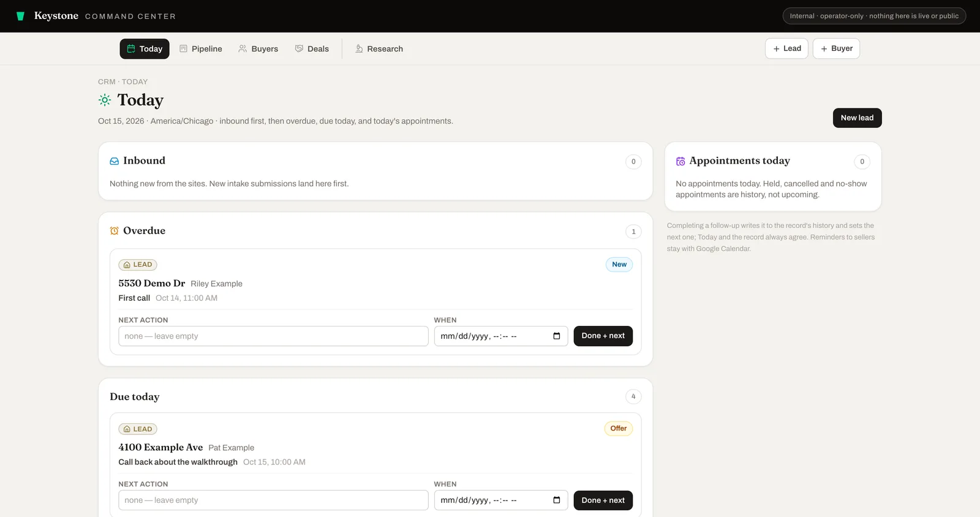Viewport: 980px width, 517px height.
Task: Switch to the Pipeline tab
Action: tap(201, 49)
